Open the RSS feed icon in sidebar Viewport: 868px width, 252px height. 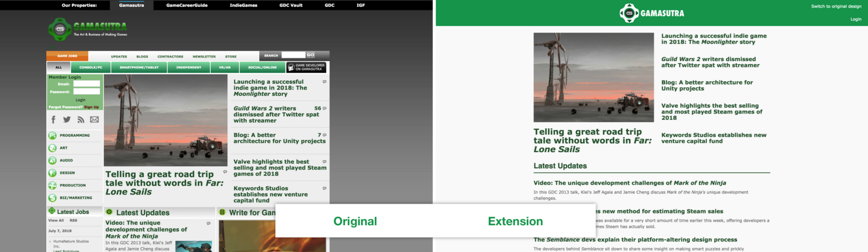81,120
